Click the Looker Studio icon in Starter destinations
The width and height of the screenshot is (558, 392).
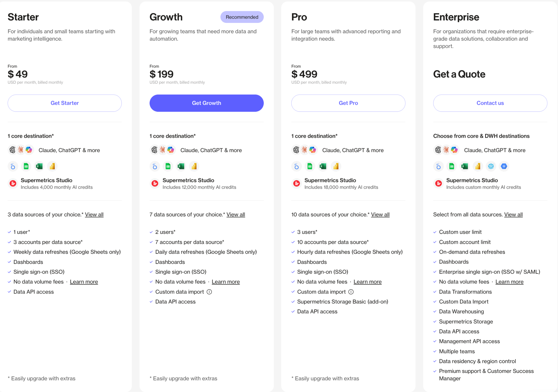click(13, 166)
